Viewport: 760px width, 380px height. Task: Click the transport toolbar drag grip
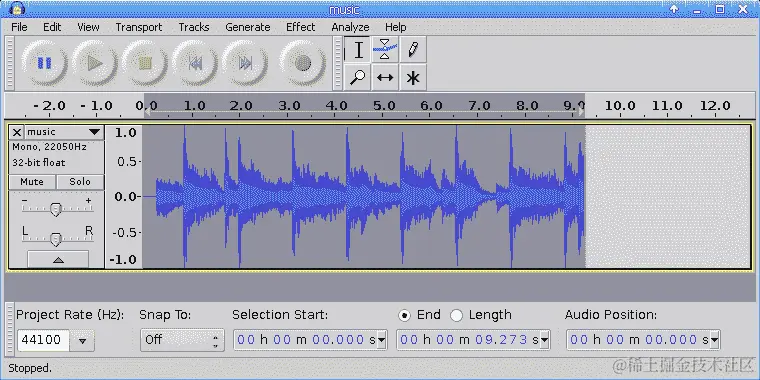tap(10, 63)
